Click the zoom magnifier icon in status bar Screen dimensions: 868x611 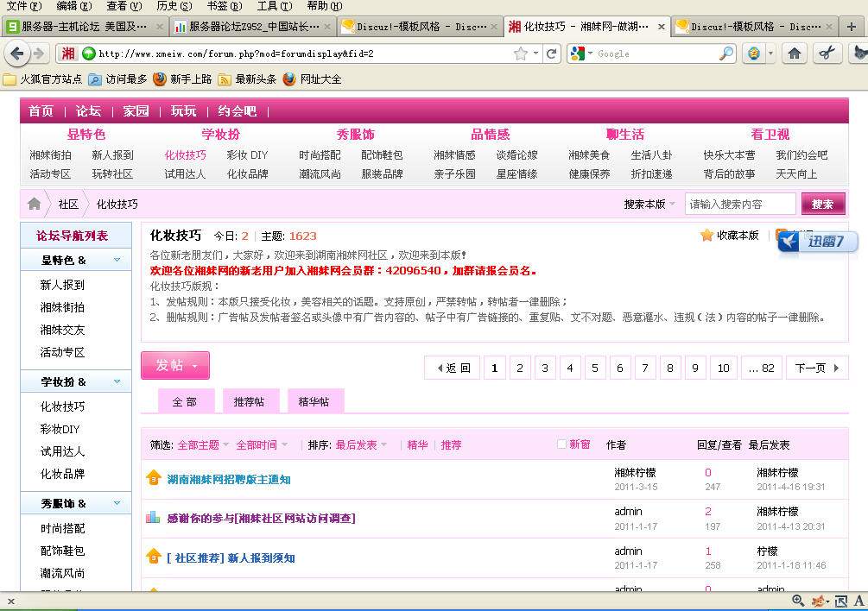798,601
